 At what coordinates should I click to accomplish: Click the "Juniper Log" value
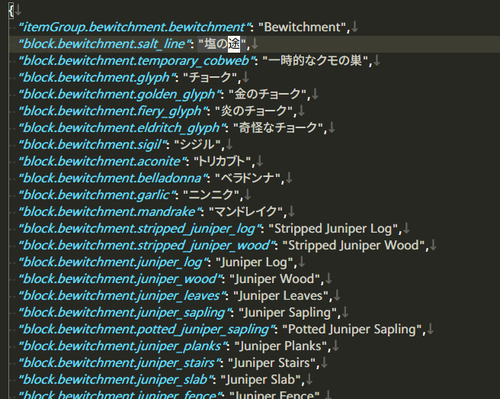click(254, 262)
